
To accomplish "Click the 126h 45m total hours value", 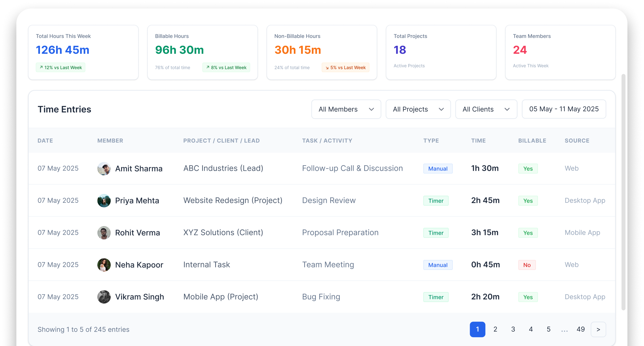I will [63, 50].
